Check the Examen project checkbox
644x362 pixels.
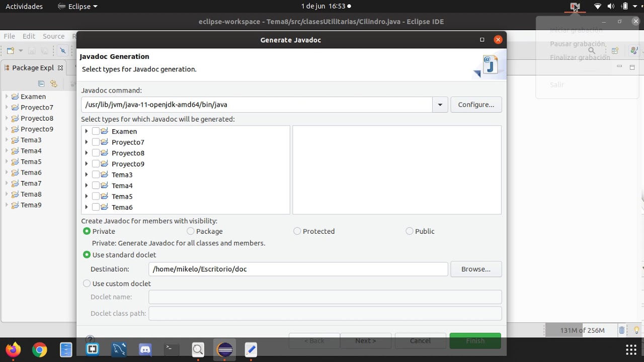point(96,131)
